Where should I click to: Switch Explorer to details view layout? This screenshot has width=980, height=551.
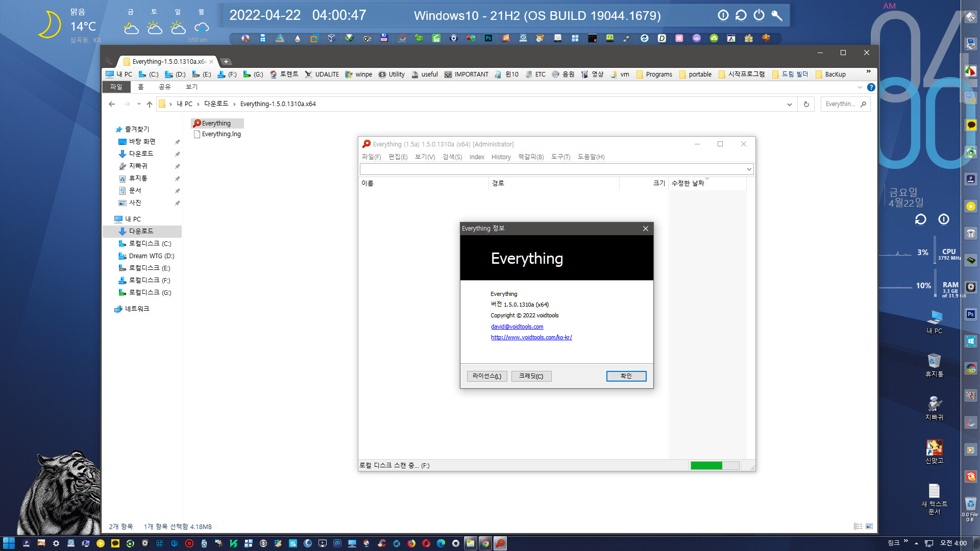coord(858,527)
